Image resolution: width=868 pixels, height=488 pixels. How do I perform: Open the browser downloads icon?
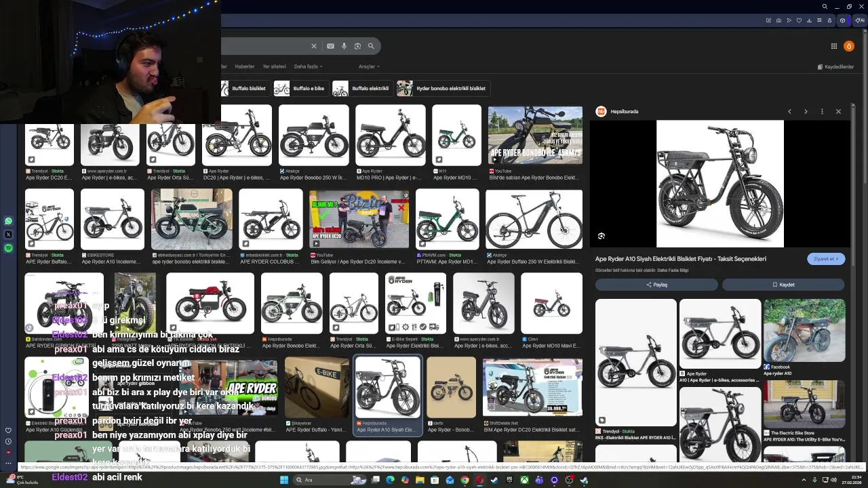click(809, 20)
